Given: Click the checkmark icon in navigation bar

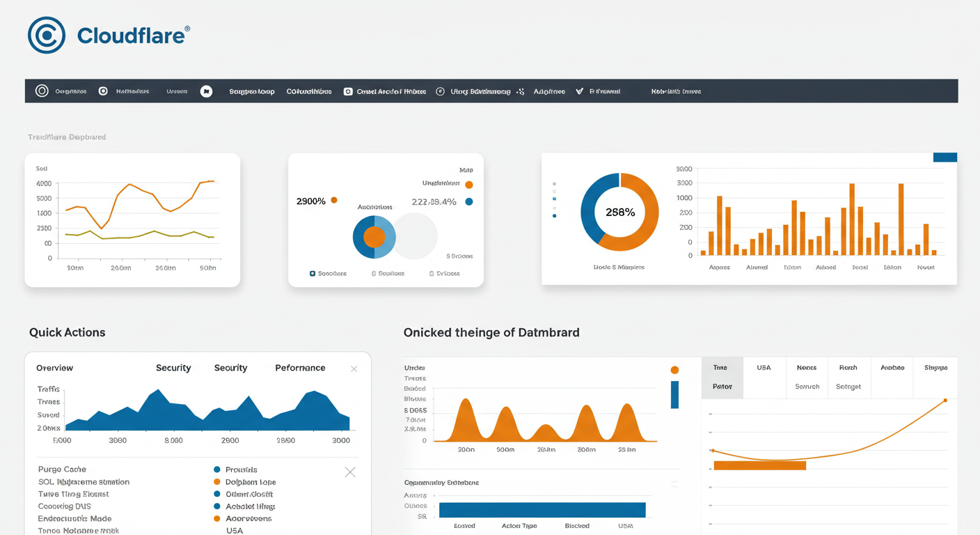Looking at the screenshot, I should pos(579,91).
